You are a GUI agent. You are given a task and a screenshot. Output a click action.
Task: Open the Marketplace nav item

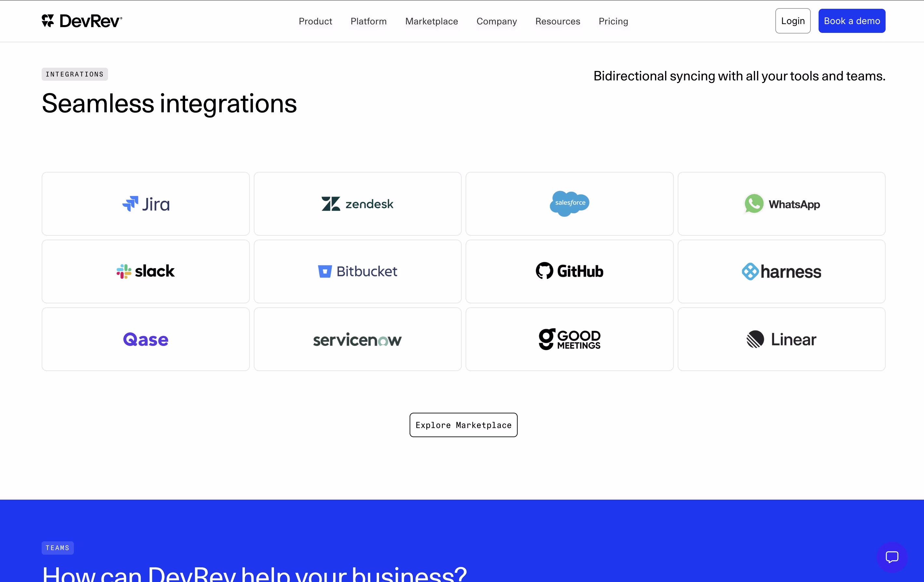tap(431, 21)
